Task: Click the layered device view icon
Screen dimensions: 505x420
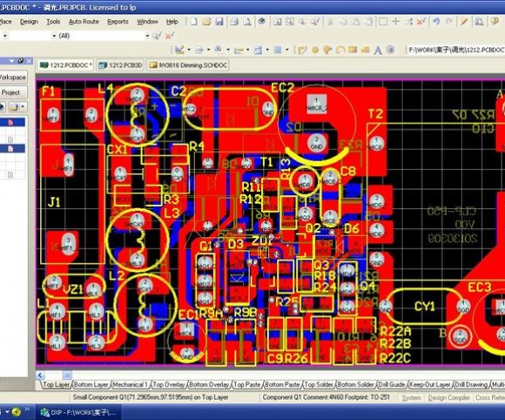Action: [262, 22]
